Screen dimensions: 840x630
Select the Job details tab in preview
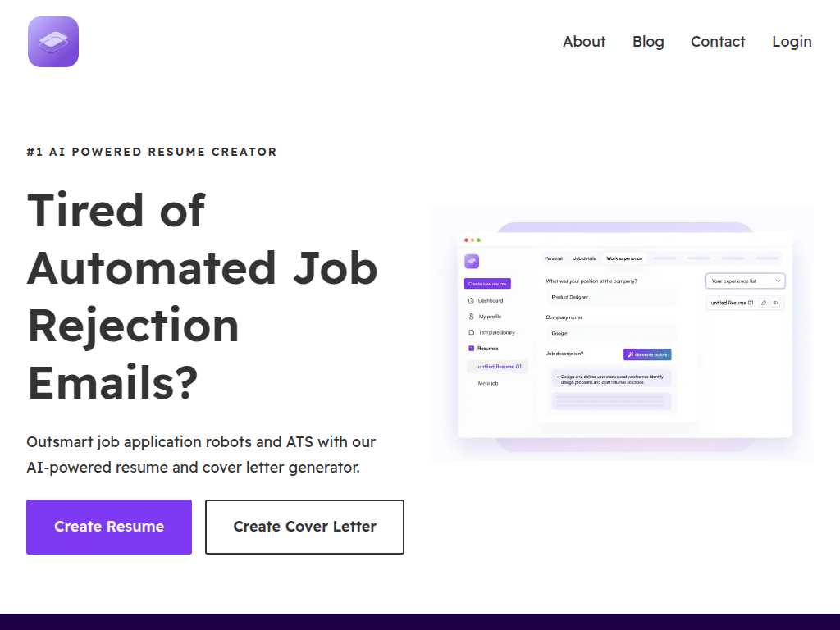584,258
